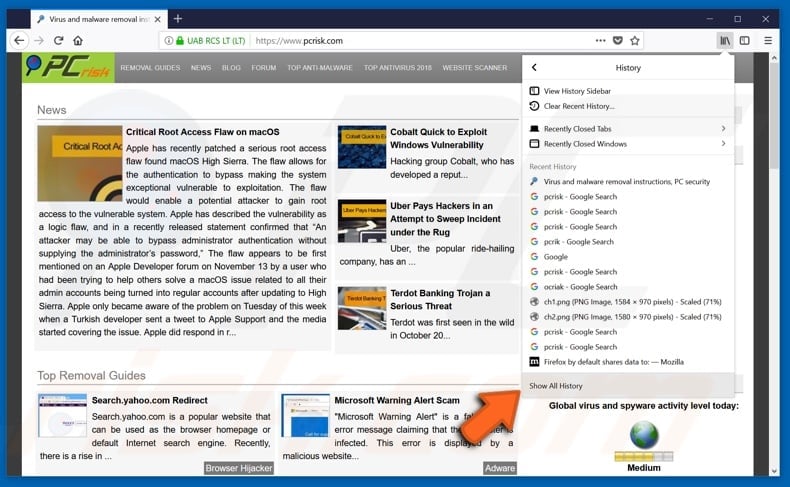Viewport: 790px width, 487px height.
Task: Save page to Pocket icon
Action: tap(617, 40)
